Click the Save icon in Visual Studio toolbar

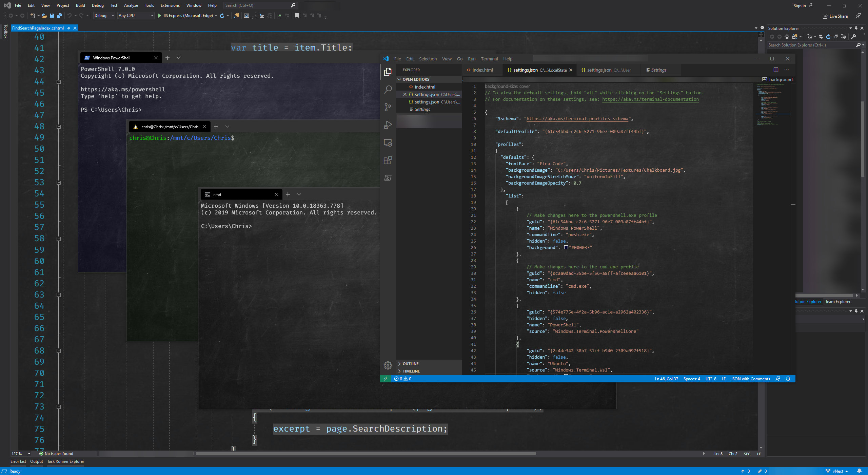click(52, 16)
